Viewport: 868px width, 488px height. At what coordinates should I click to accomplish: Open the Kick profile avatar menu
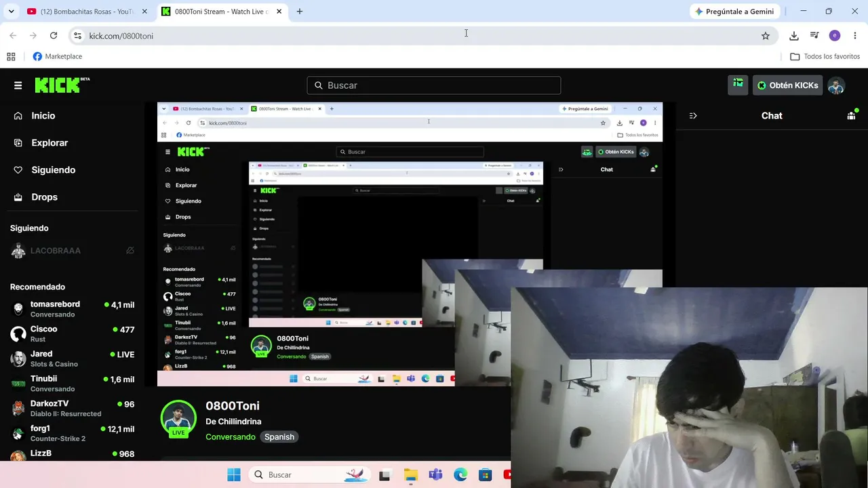pyautogui.click(x=836, y=85)
